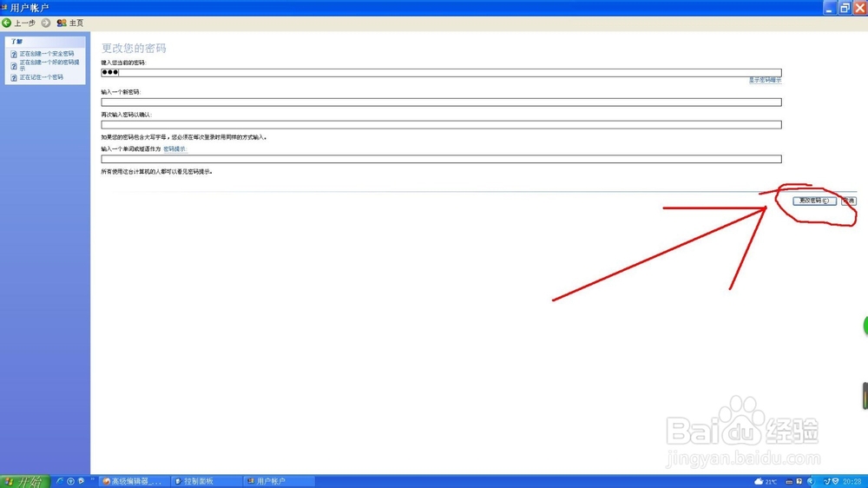
Task: Click the password hint input field
Action: tap(441, 159)
